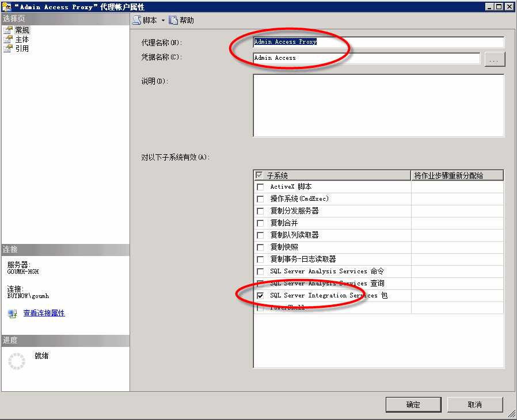
Task: Click the ActiveX 脚本 row text
Action: click(x=291, y=187)
